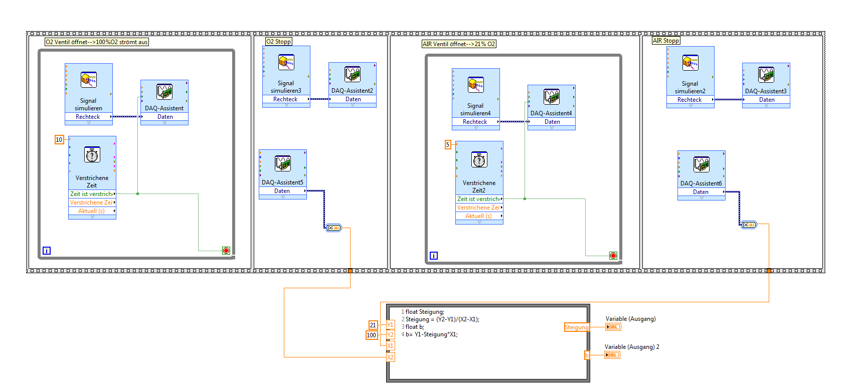
Task: Click the Signal simulieren2 icon
Action: pos(690,63)
